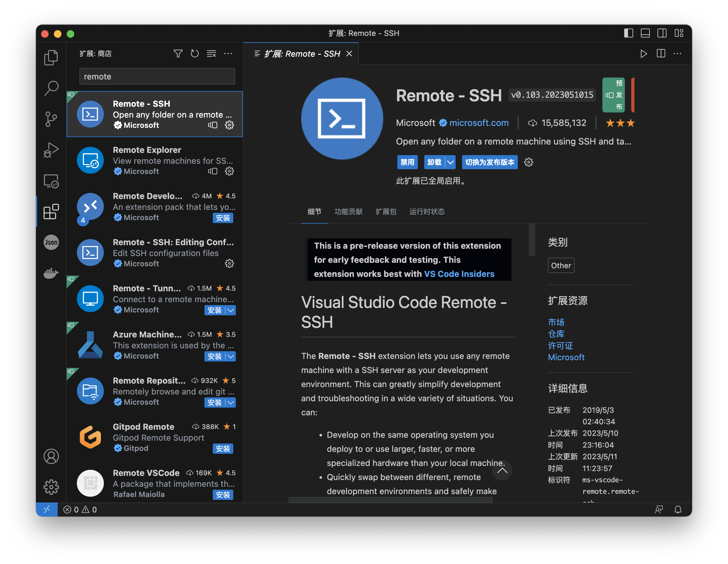Screen dimensions: 728x564
Task: Switch to 运行时状态 tab
Action: point(427,212)
